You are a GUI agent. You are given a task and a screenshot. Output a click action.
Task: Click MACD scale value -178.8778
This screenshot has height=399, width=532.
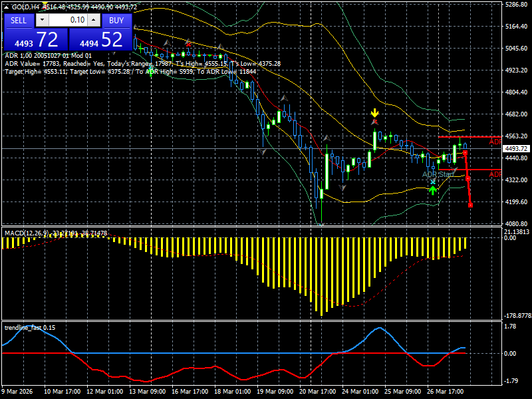(x=518, y=316)
